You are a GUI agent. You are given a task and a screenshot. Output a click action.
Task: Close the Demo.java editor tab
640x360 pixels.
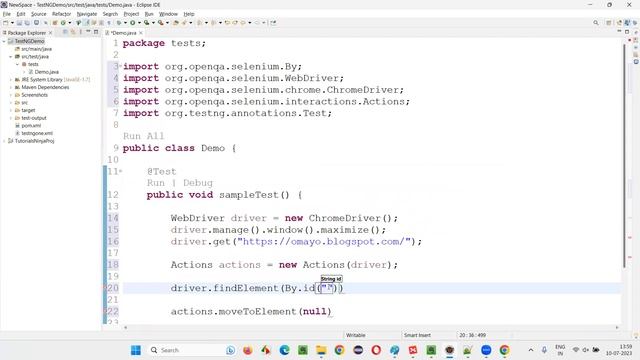tap(141, 33)
